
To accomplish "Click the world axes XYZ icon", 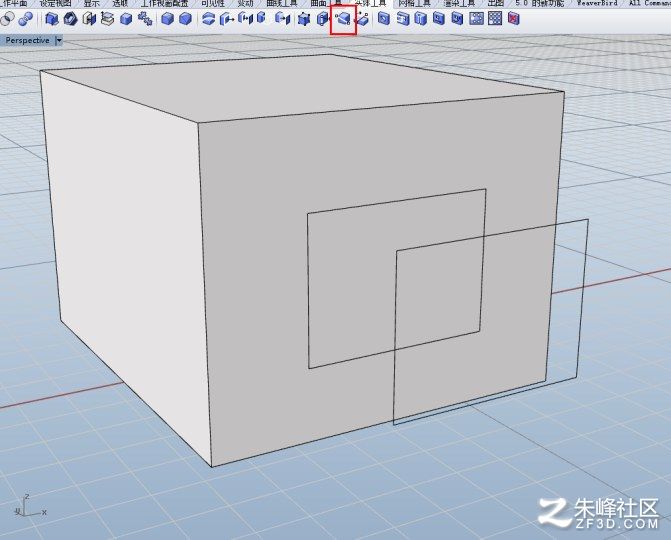I will point(31,506).
